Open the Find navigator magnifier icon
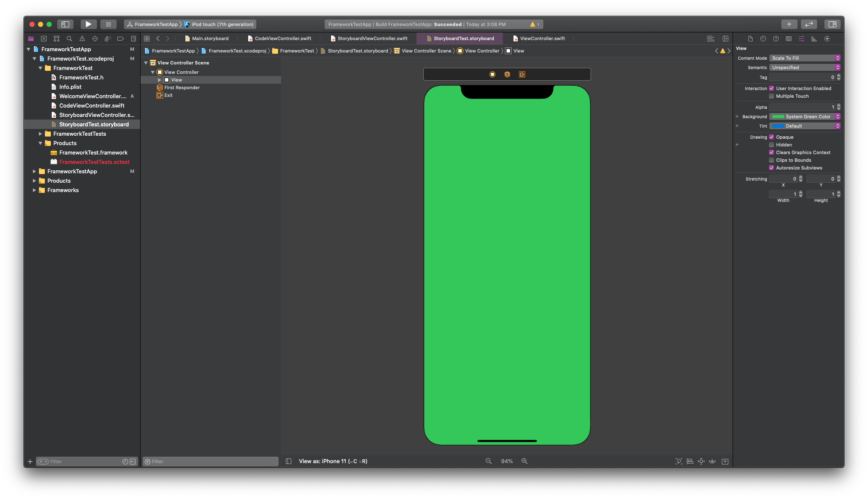Screen dimensions: 868x499 click(69, 39)
